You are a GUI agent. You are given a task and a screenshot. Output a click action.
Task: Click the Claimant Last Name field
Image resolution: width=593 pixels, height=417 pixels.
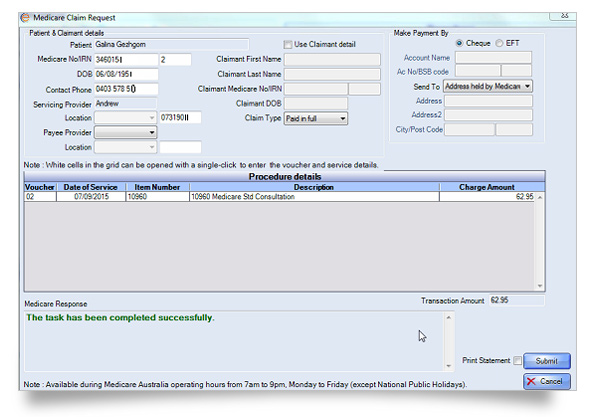[x=332, y=74]
